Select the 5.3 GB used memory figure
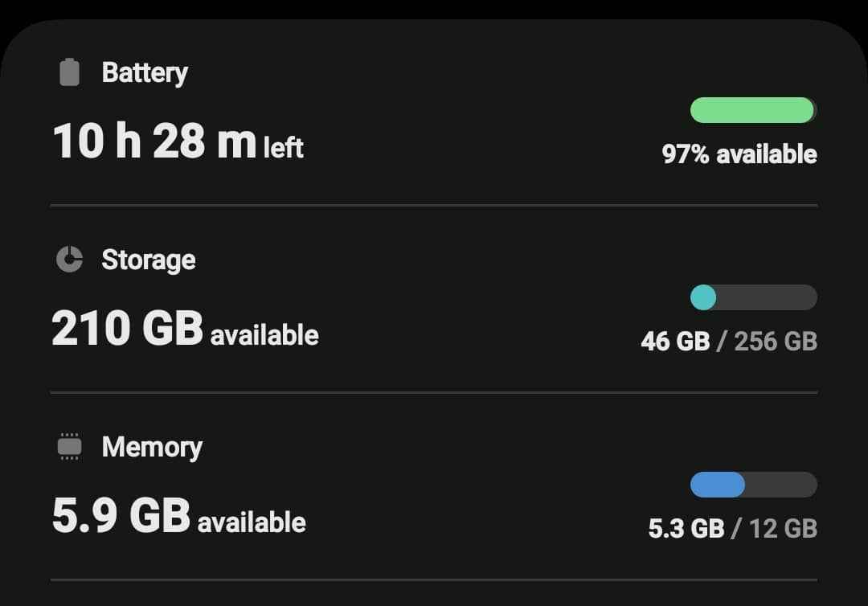The width and height of the screenshot is (868, 606). (x=686, y=529)
